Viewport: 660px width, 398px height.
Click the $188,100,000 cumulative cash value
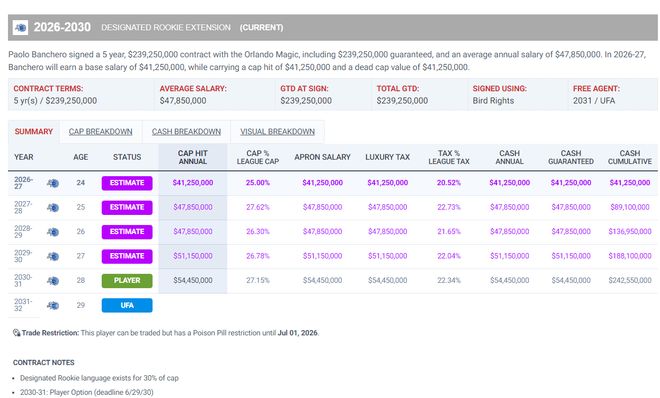(x=630, y=256)
